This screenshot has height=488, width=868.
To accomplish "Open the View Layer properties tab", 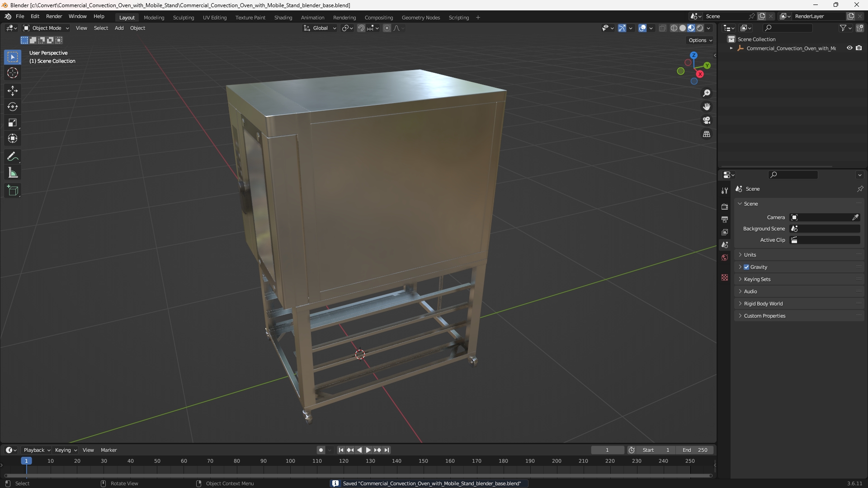I will click(x=725, y=232).
